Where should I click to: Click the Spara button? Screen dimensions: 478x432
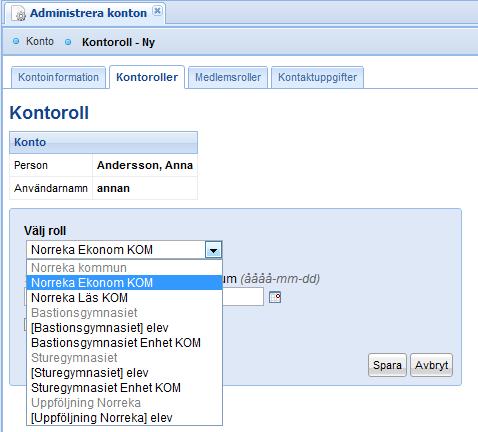387,365
